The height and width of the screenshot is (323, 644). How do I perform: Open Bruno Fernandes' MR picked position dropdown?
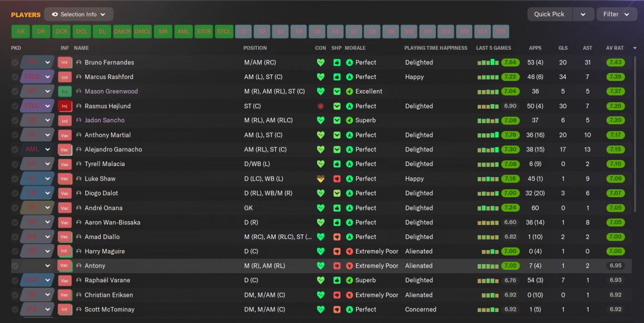click(x=37, y=62)
